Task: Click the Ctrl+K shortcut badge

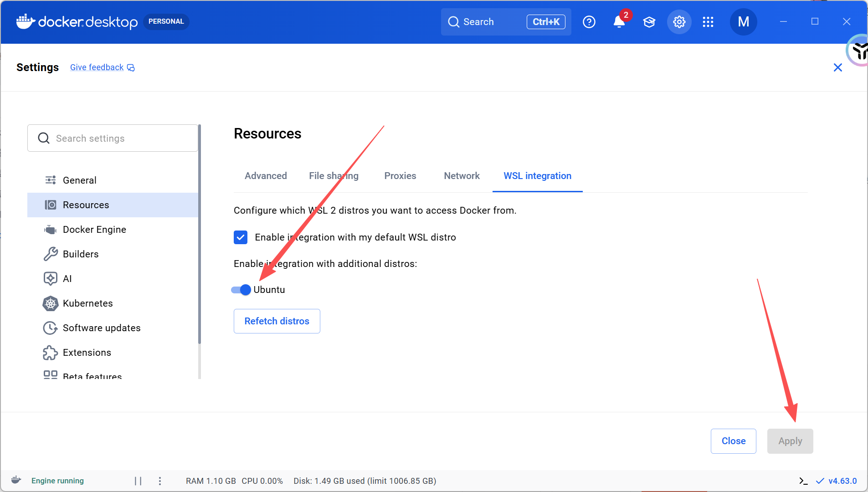Action: coord(546,22)
